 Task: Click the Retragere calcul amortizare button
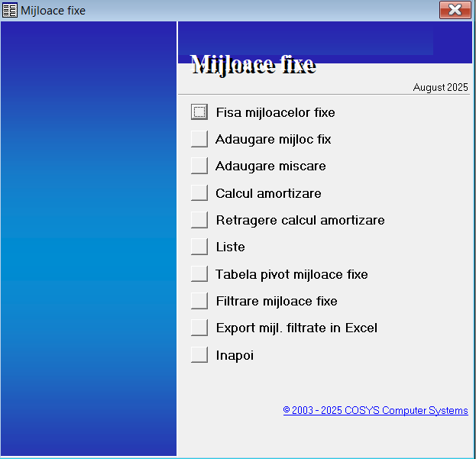[x=199, y=220]
